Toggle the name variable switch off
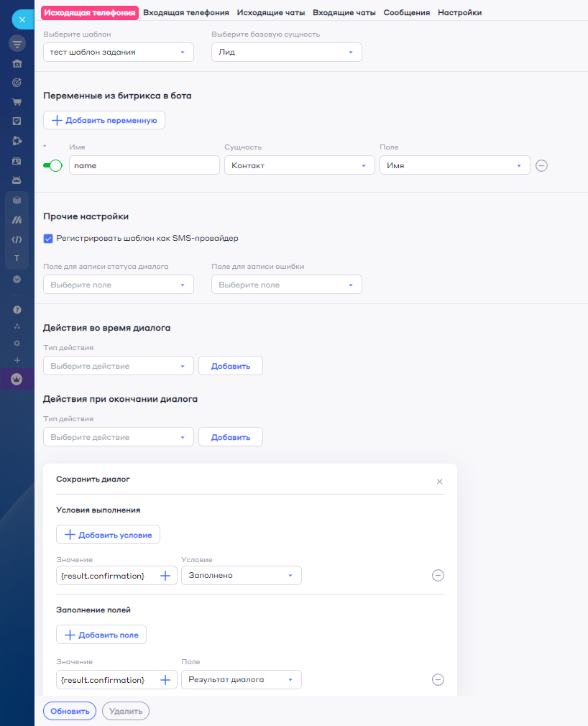 (52, 165)
